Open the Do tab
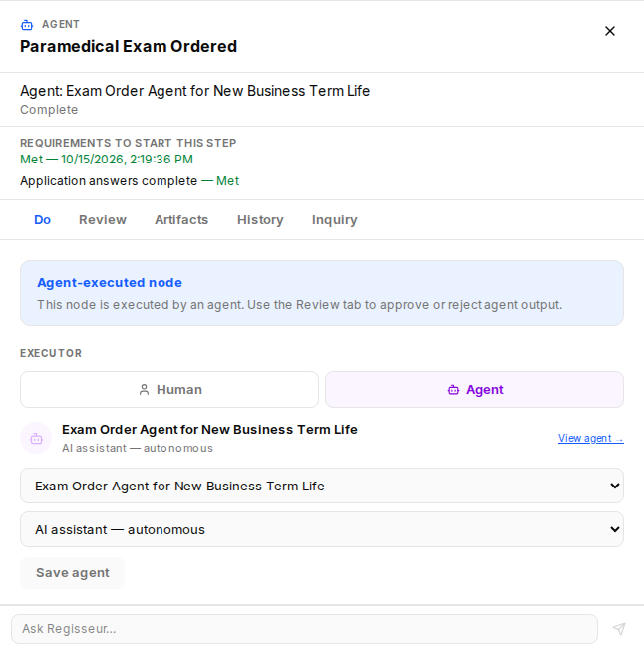This screenshot has width=644, height=649. coord(42,219)
